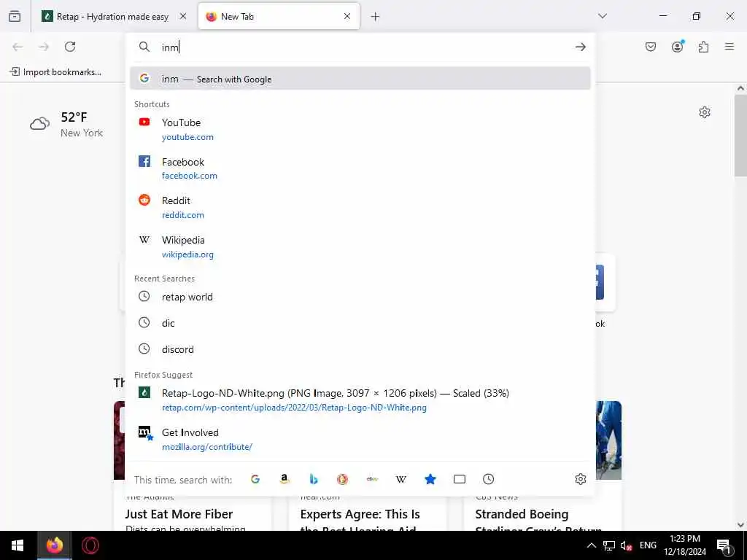This screenshot has height=560, width=747.
Task: Click Opera icon in the taskbar
Action: (x=90, y=545)
